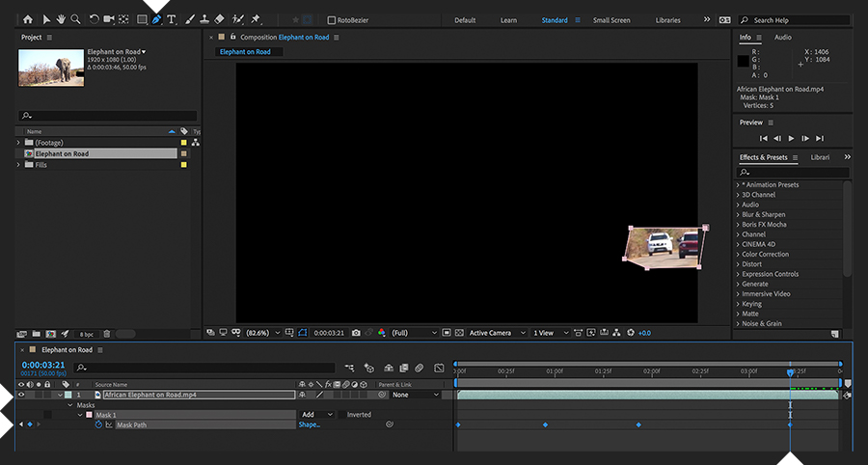Activate the Eraser tool
This screenshot has height=465, width=868.
point(219,19)
